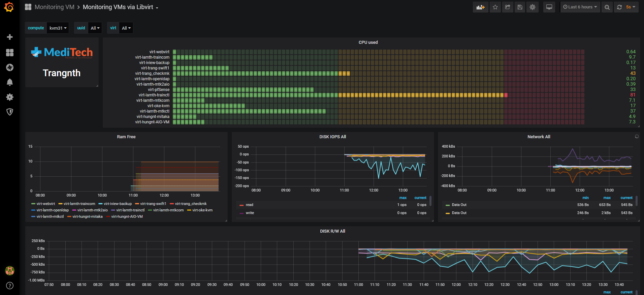Screen dimensions: 644x295
Task: Click the Add panel icon
Action: pos(480,7)
